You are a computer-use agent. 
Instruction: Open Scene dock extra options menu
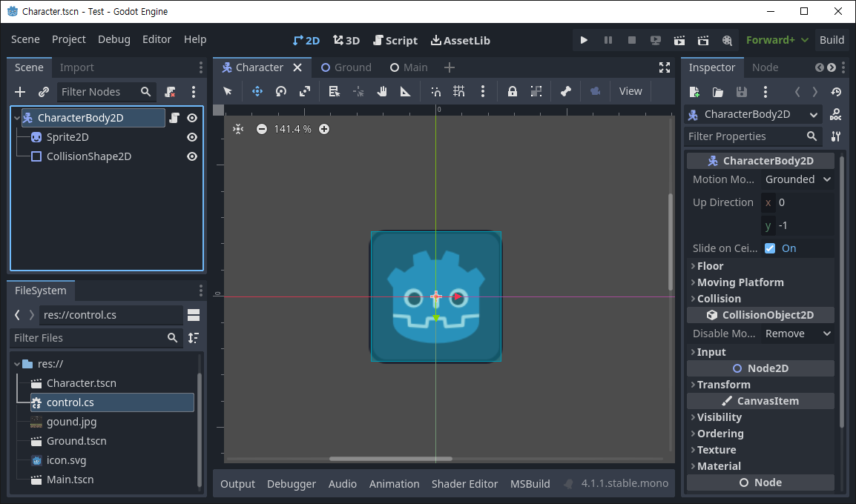pyautogui.click(x=194, y=92)
